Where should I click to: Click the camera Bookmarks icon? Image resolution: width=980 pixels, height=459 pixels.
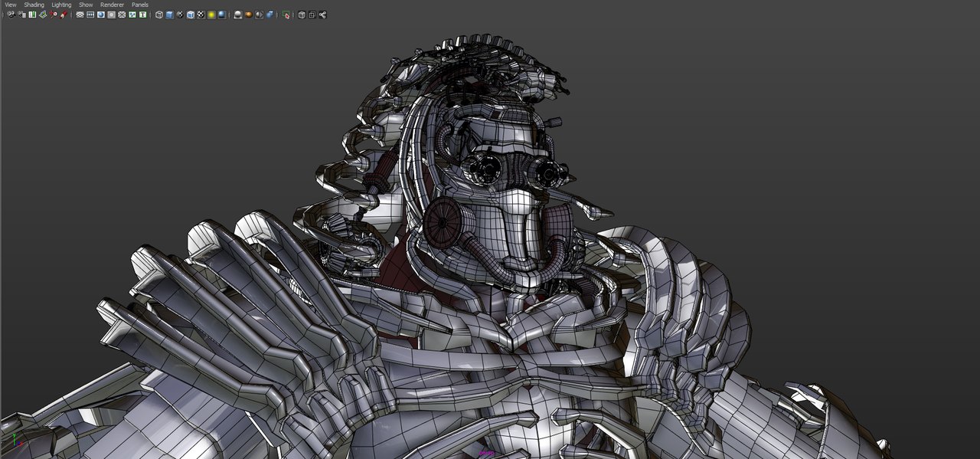(x=32, y=15)
